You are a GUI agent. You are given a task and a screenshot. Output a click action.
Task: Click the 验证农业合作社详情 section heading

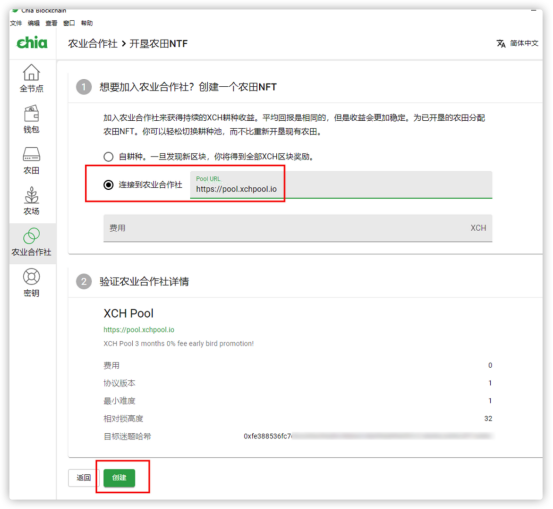(144, 281)
